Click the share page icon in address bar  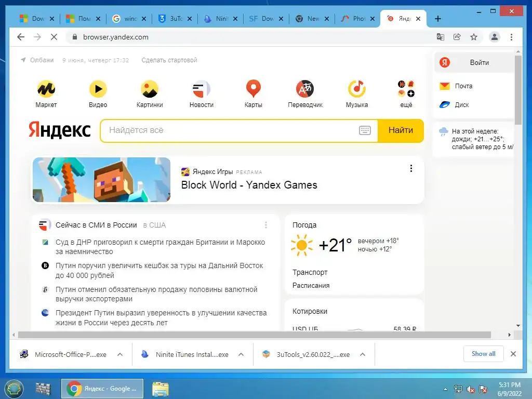pos(457,37)
